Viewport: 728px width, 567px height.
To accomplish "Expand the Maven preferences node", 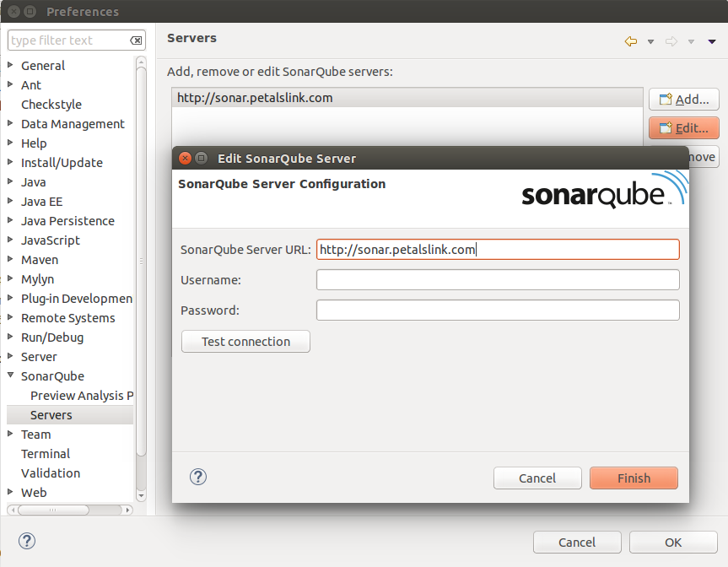I will [x=11, y=260].
